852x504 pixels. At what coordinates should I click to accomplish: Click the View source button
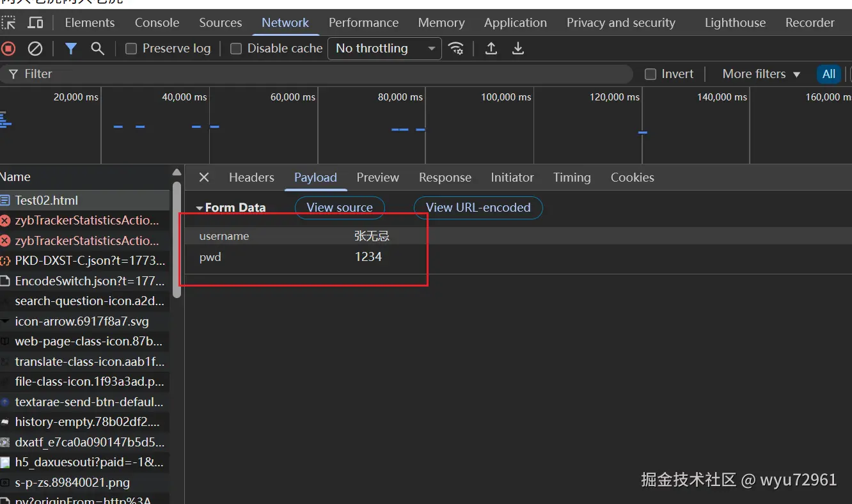[x=340, y=208]
